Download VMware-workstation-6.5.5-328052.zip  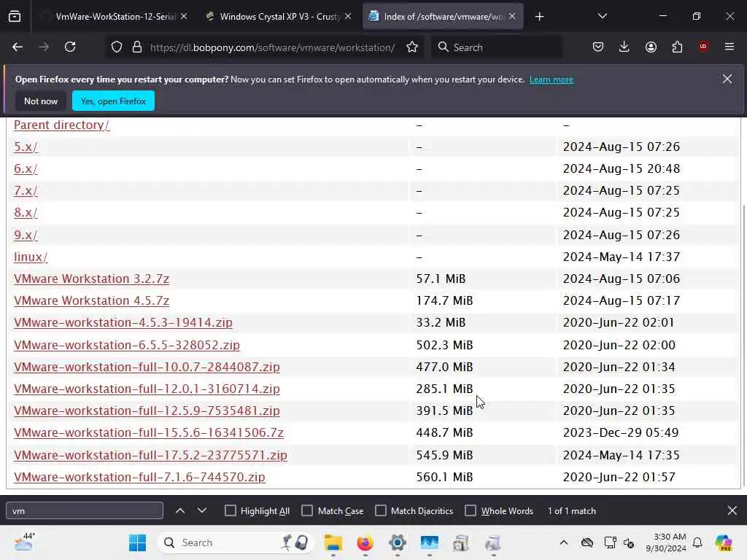click(127, 345)
